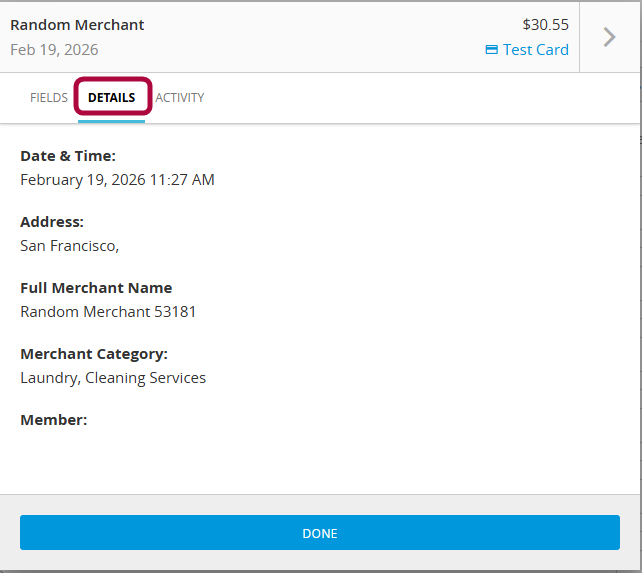The width and height of the screenshot is (642, 573).
Task: Select the Random Merchant 53181 text
Action: pos(108,312)
